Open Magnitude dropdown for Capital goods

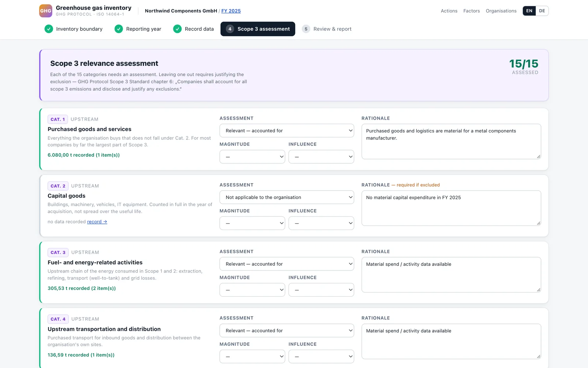tap(252, 223)
